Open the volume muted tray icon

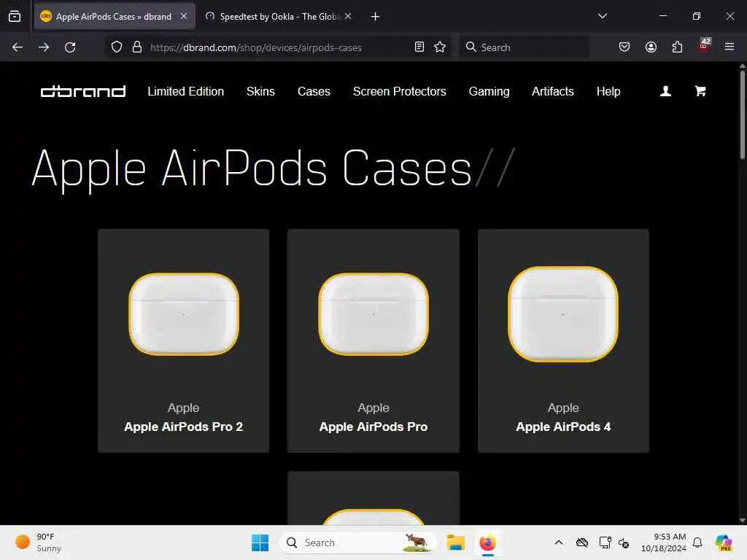pyautogui.click(x=624, y=542)
